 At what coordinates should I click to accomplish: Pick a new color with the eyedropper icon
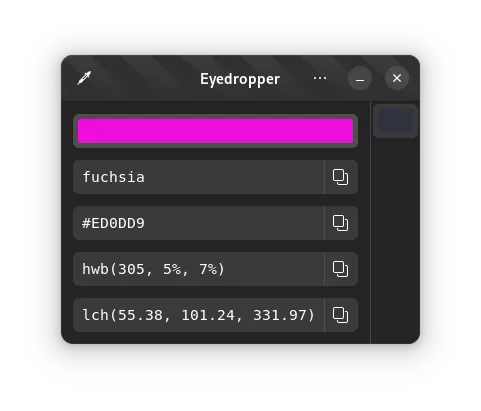point(84,78)
